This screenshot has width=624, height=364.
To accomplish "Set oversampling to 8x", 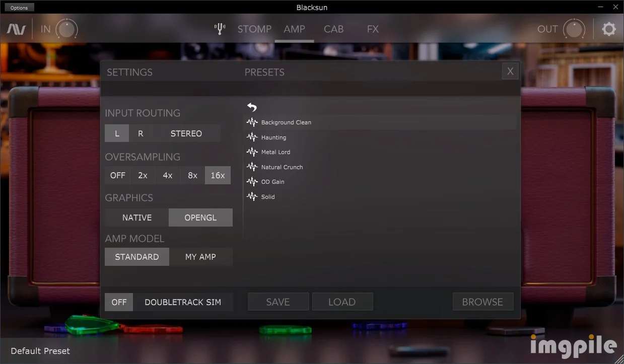I will tap(192, 175).
